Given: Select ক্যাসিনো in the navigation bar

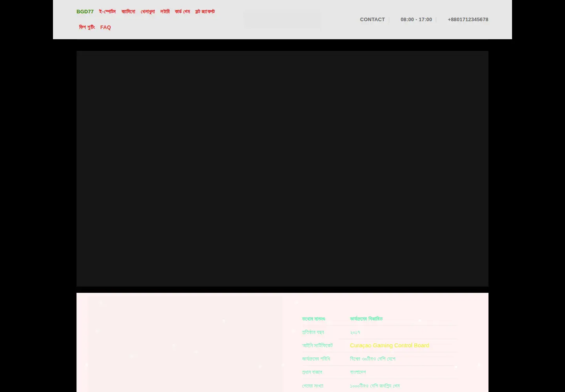Looking at the screenshot, I should click(128, 12).
